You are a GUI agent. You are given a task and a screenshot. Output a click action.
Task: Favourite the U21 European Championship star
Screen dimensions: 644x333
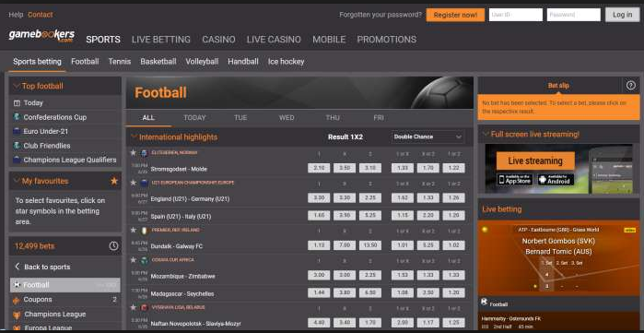point(133,182)
